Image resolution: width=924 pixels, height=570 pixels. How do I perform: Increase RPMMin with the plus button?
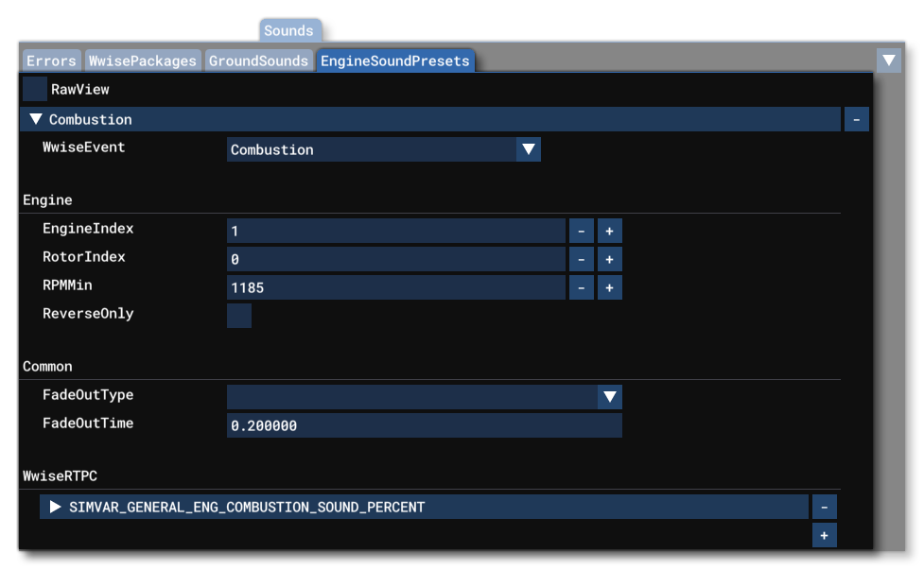tap(608, 286)
